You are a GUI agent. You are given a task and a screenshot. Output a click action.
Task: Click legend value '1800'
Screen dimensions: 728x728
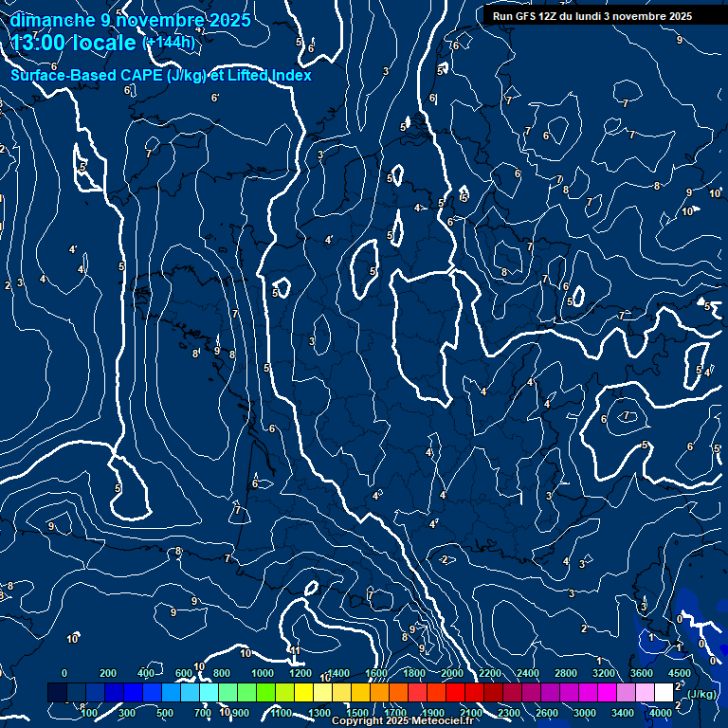point(414,673)
